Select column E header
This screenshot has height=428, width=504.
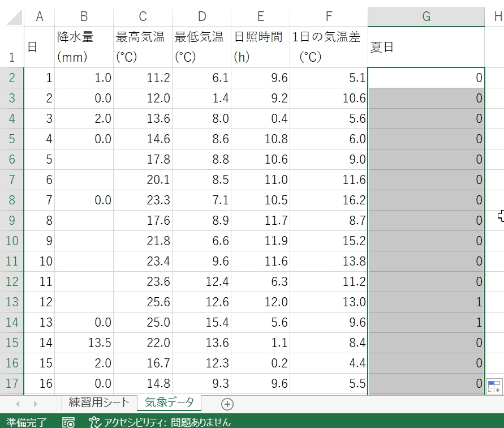pyautogui.click(x=260, y=16)
